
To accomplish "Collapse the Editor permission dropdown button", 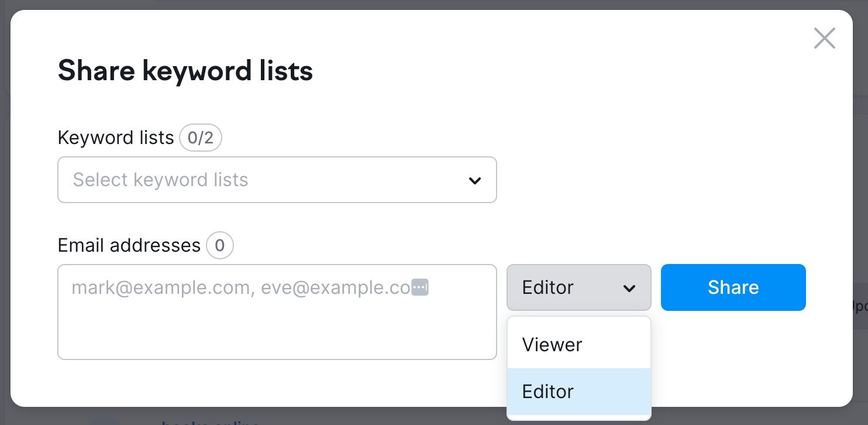I will [578, 287].
